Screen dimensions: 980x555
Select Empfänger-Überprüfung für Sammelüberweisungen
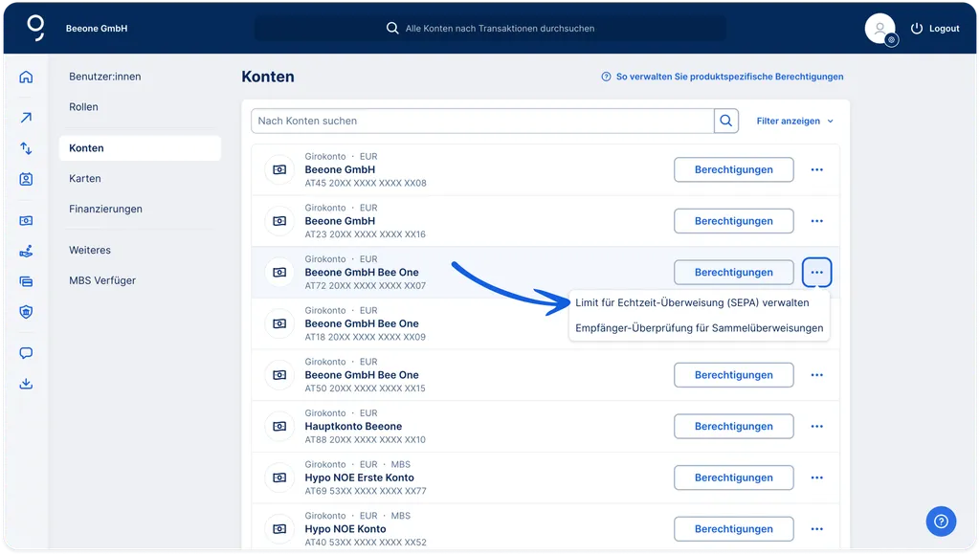point(699,328)
